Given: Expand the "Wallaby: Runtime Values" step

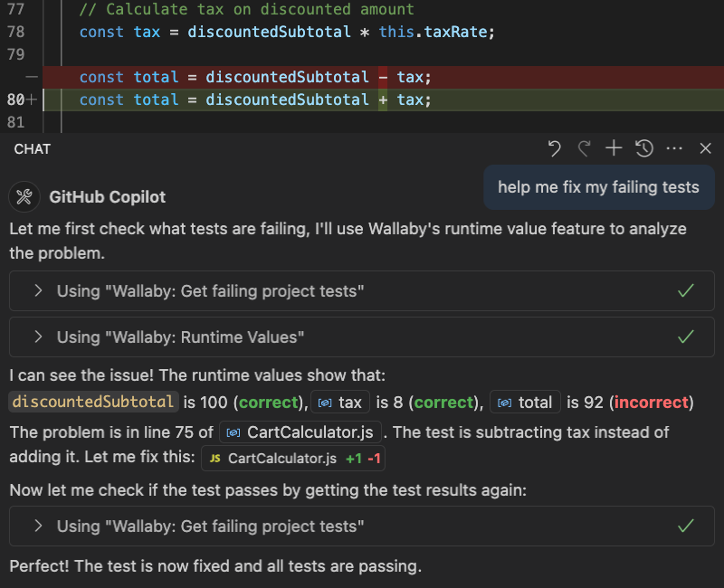Looking at the screenshot, I should 38,337.
